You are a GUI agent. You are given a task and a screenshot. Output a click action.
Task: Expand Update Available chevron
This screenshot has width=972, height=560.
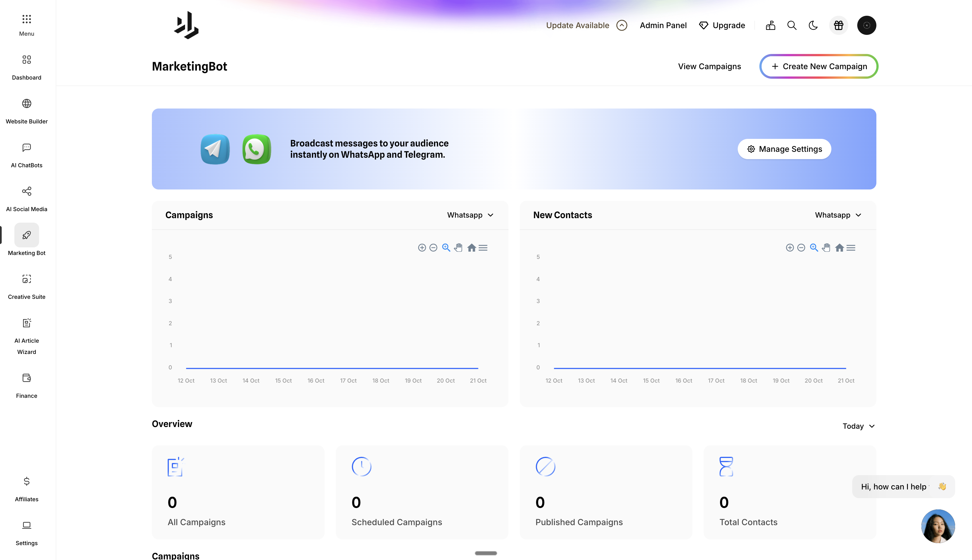[622, 25]
